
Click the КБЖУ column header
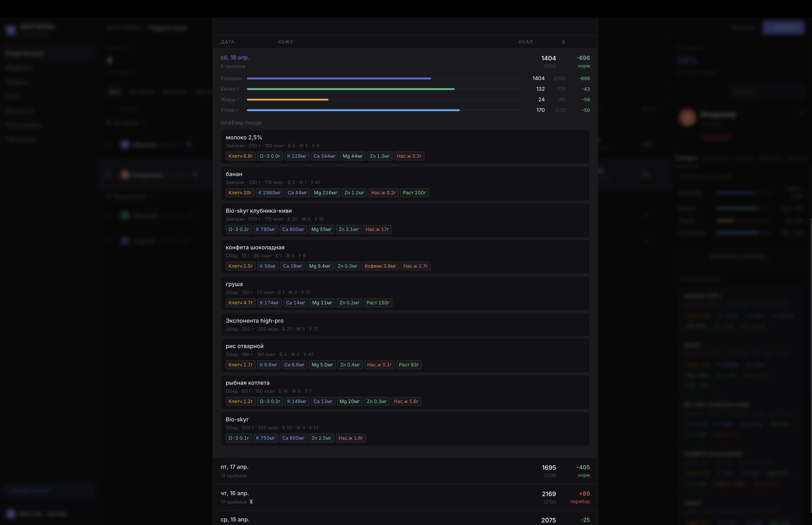(x=285, y=42)
